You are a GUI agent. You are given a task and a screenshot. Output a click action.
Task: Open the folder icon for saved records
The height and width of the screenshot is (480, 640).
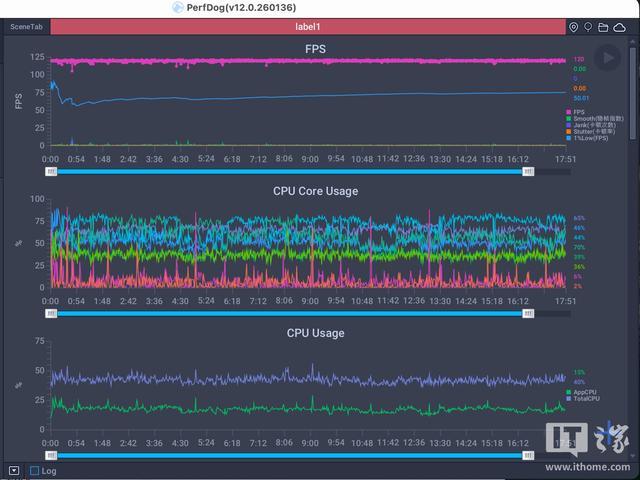pyautogui.click(x=603, y=27)
